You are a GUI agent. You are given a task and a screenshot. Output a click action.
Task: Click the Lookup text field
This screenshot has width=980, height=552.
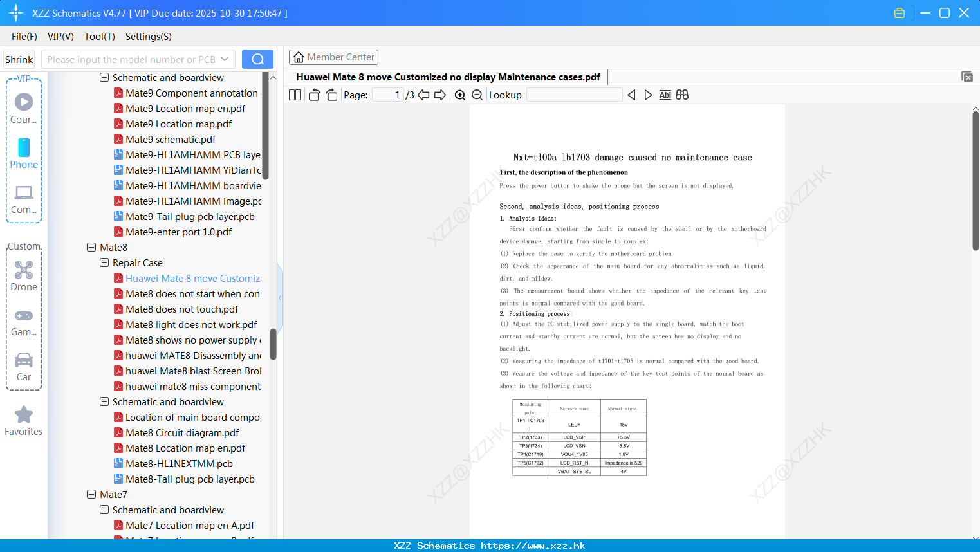(x=574, y=95)
